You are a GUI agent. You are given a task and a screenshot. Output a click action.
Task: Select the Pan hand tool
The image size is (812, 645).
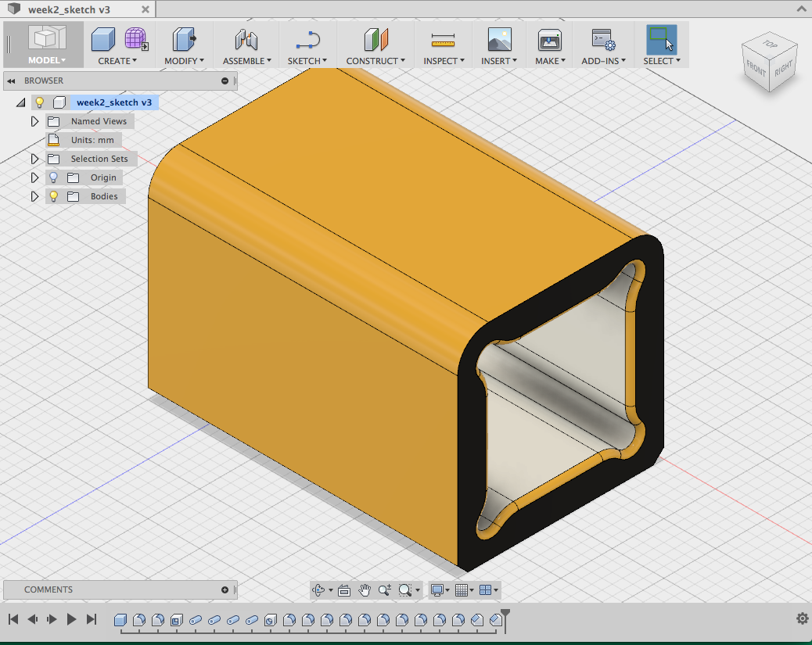click(x=365, y=590)
